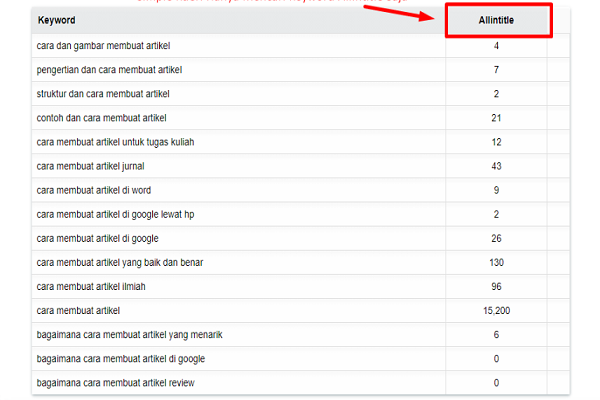
Task: Select 'bagaimana cara membuat artikel di google'
Action: 121,359
